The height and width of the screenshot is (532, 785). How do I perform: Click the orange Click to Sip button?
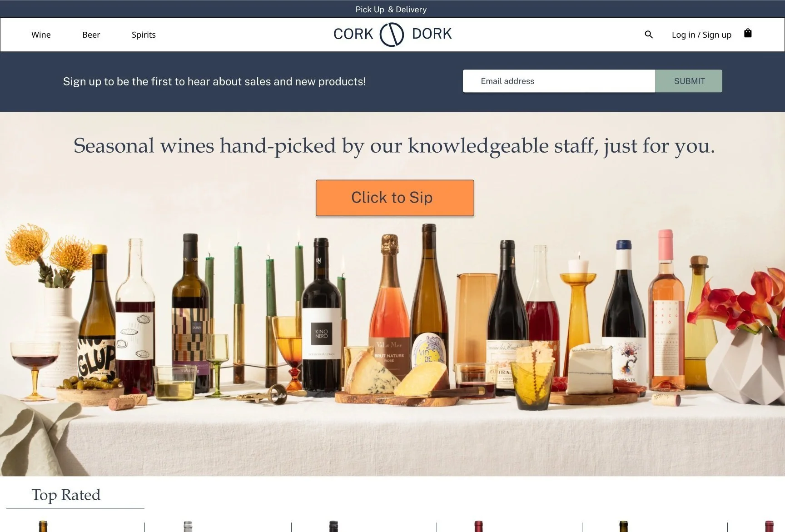coord(395,198)
